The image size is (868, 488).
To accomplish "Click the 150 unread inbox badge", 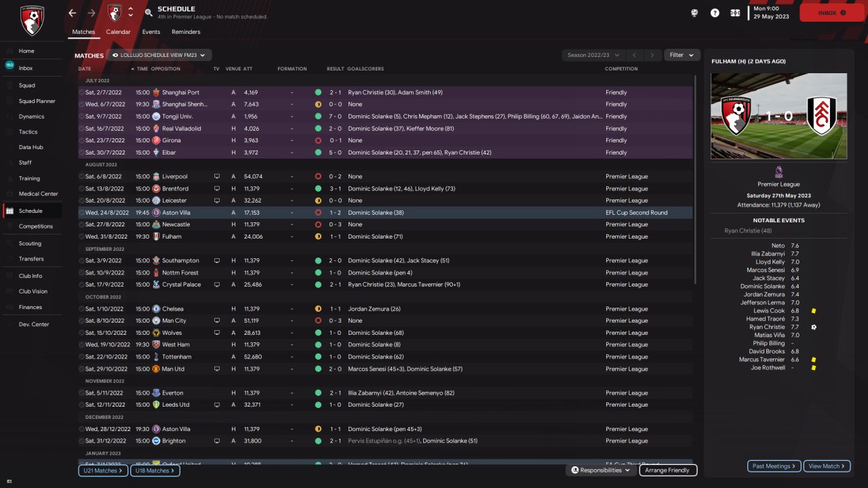I will pyautogui.click(x=9, y=65).
